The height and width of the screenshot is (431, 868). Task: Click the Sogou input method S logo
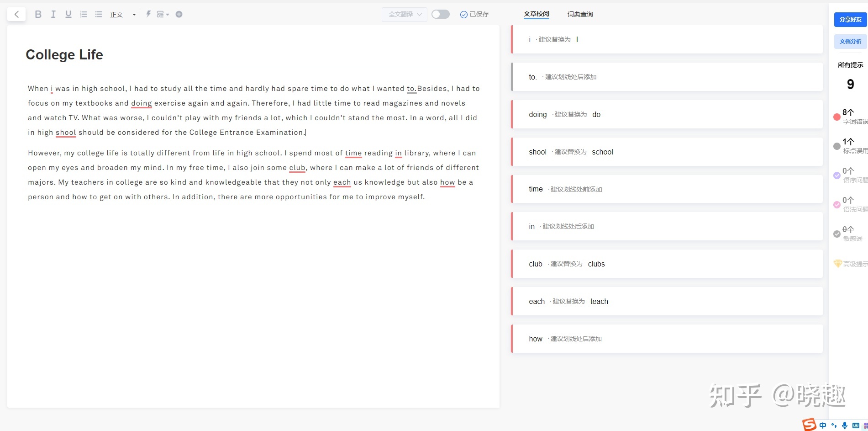click(810, 425)
